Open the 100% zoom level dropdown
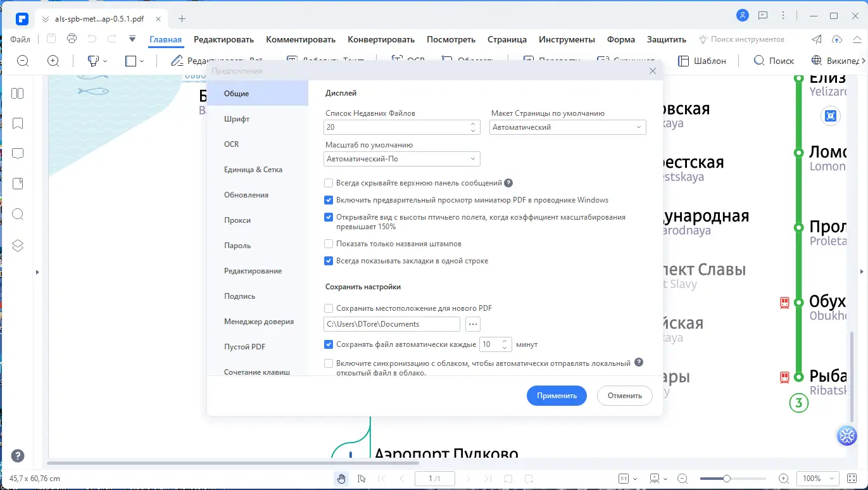Screen dimensions: 868x490 click(817, 478)
